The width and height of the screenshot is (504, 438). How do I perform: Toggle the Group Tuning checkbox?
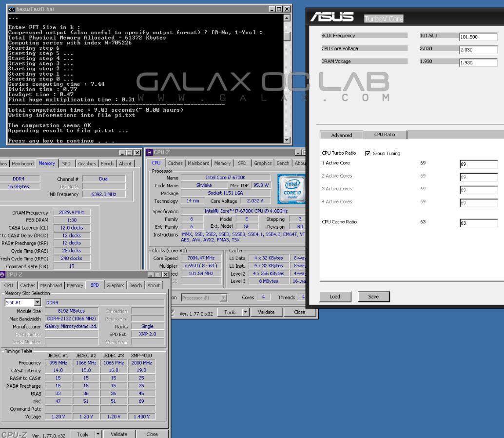(x=368, y=153)
